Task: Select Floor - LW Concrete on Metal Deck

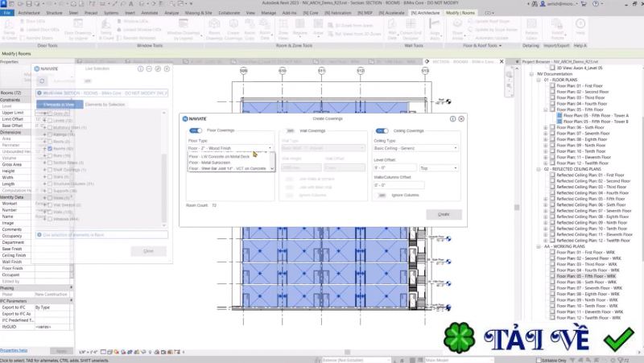Action: tap(219, 156)
